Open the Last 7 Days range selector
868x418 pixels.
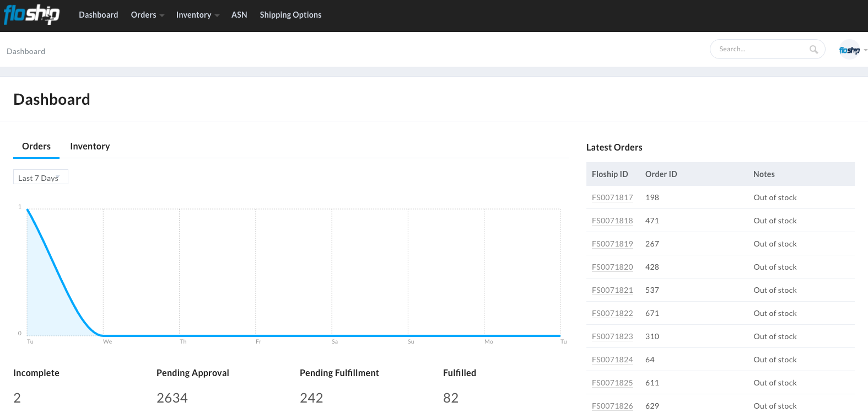pos(40,178)
